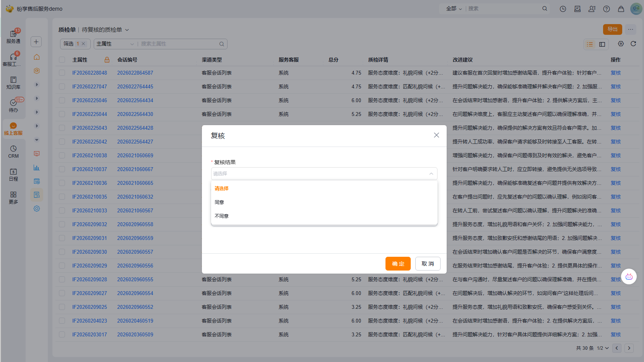The height and width of the screenshot is (362, 644).
Task: Open the help question mark icon
Action: click(x=607, y=9)
